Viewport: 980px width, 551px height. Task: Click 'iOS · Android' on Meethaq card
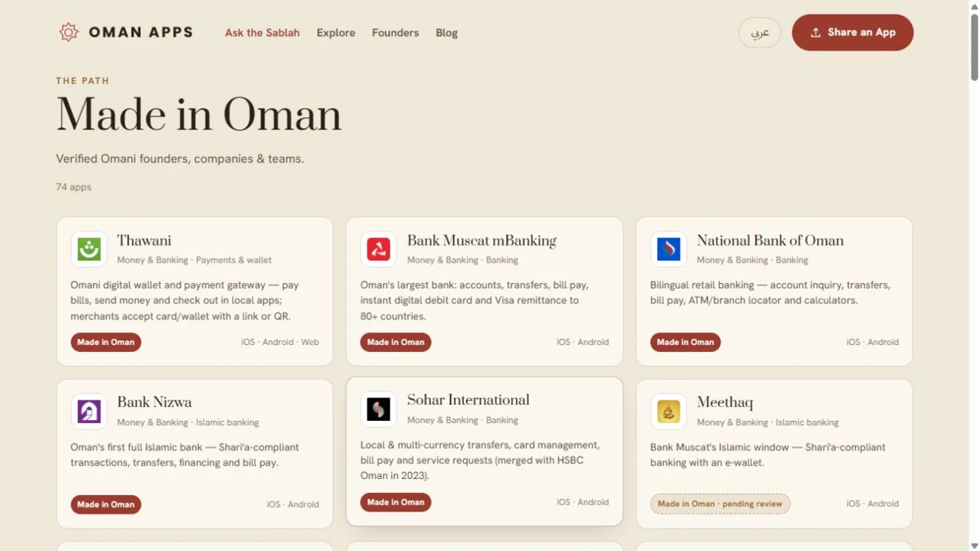pos(873,504)
